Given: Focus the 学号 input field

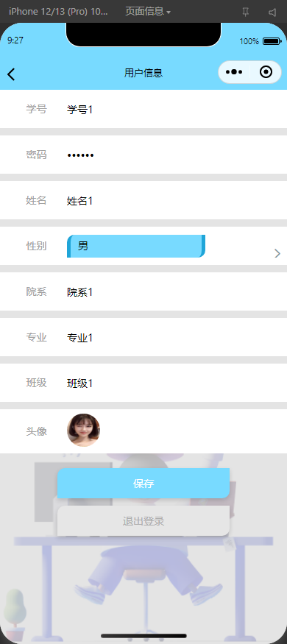Looking at the screenshot, I should pyautogui.click(x=172, y=109).
